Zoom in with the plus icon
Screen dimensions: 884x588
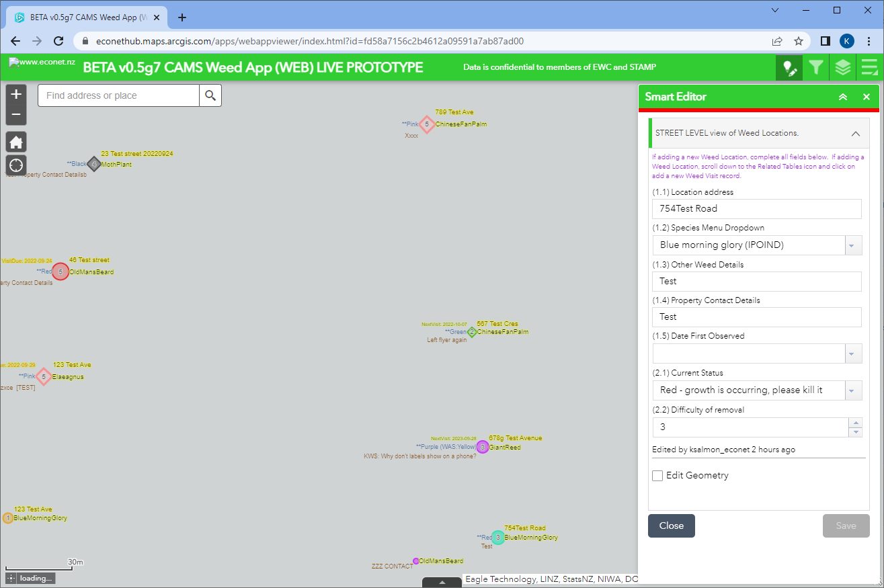[x=15, y=93]
